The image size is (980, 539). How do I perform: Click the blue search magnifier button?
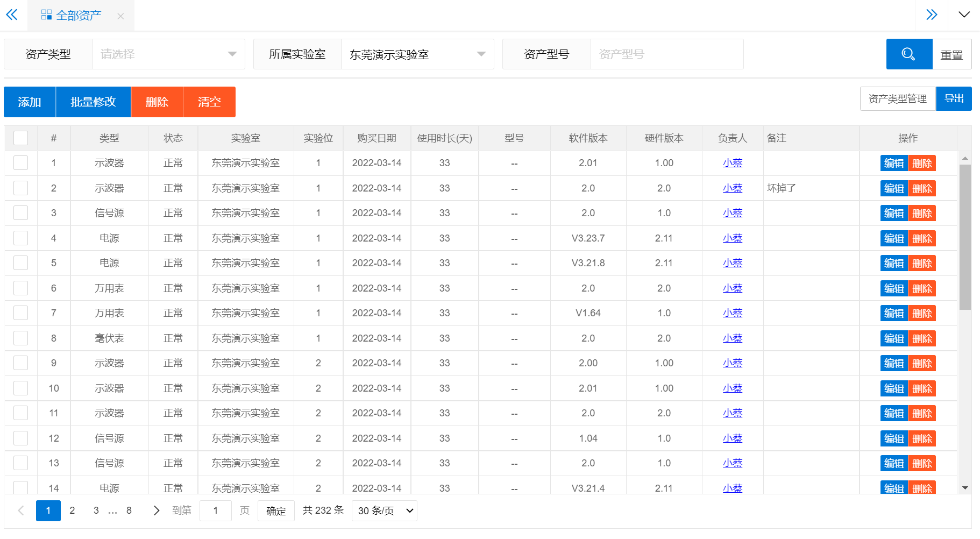[908, 54]
